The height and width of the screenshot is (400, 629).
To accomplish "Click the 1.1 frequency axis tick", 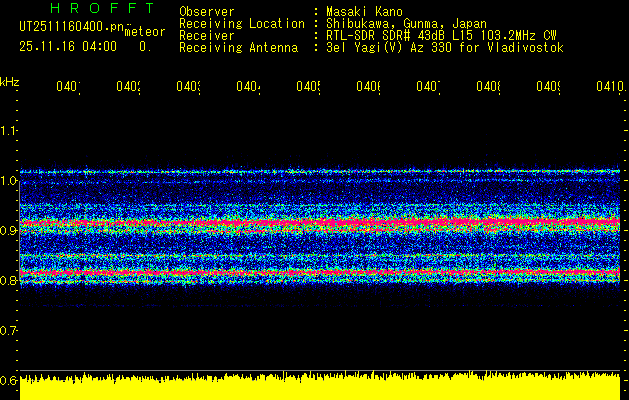I will click(x=10, y=131).
